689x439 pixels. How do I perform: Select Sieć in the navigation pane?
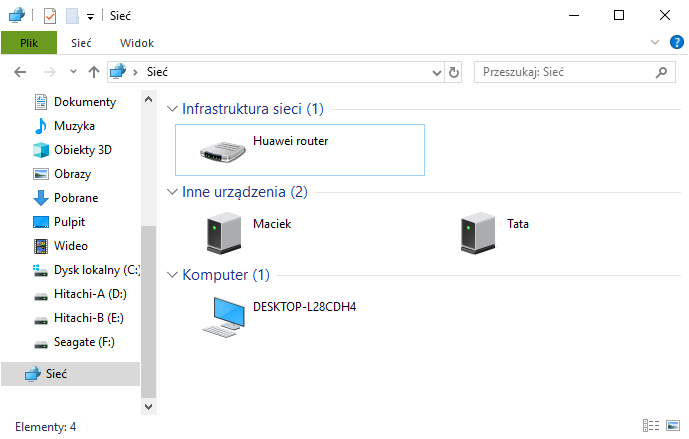tap(70, 374)
